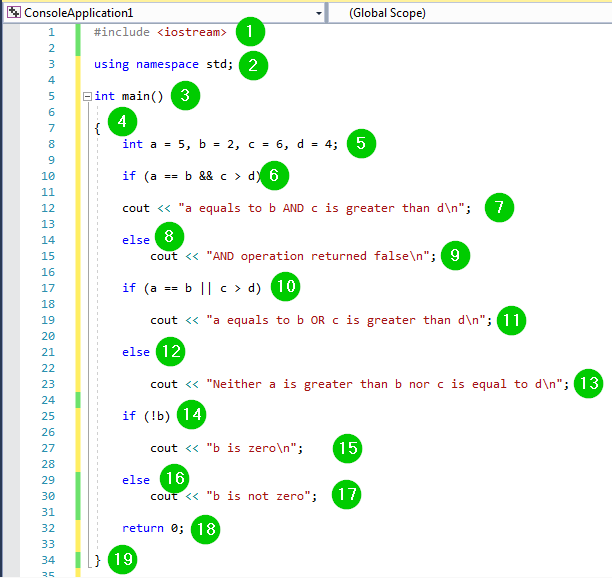Place cursor on "return 0;" statement
This screenshot has height=578, width=612.
tap(153, 528)
